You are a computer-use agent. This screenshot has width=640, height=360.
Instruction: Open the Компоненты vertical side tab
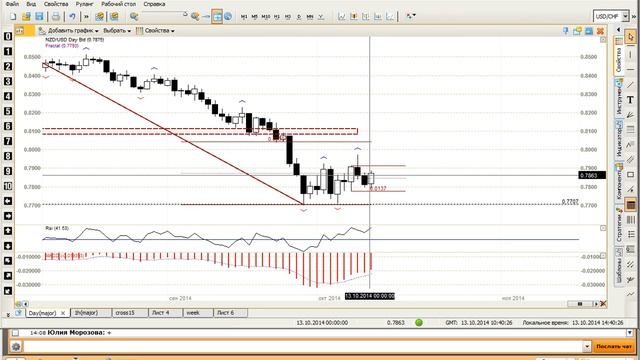(619, 182)
